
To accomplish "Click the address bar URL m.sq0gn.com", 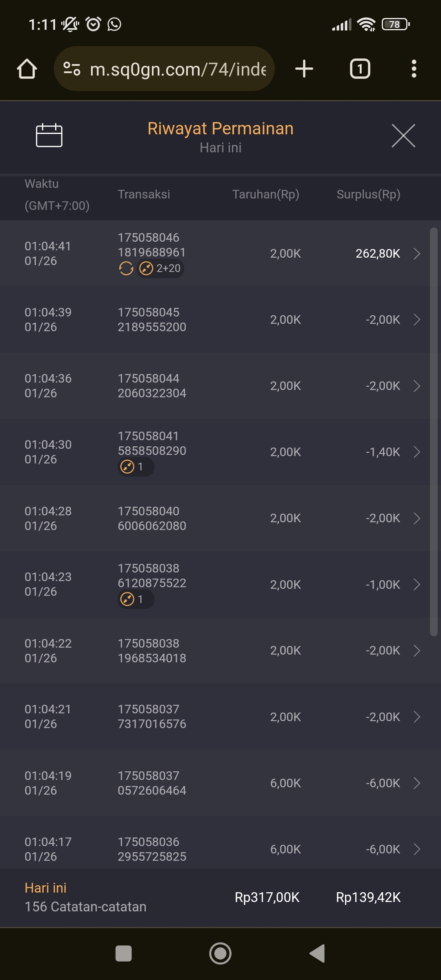I will point(178,69).
